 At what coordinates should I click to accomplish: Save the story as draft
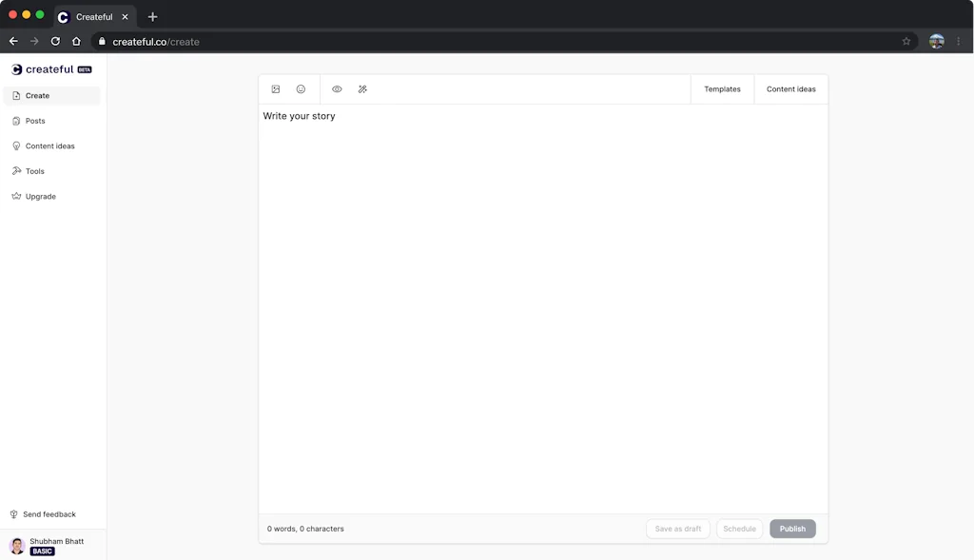pos(677,529)
